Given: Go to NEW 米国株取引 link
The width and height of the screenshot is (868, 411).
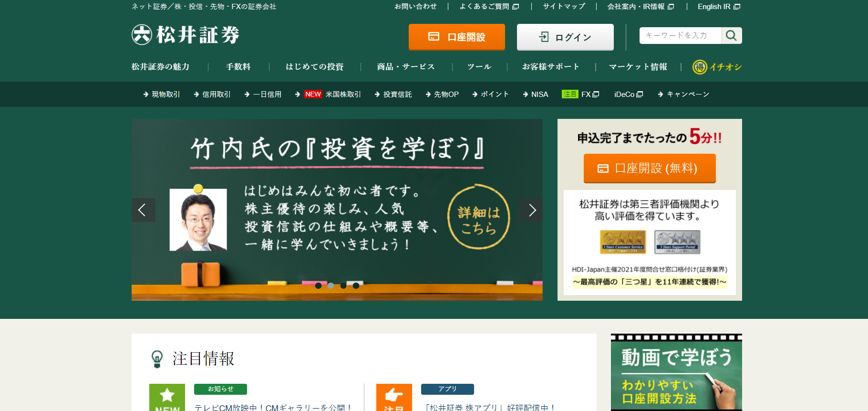Looking at the screenshot, I should point(328,95).
